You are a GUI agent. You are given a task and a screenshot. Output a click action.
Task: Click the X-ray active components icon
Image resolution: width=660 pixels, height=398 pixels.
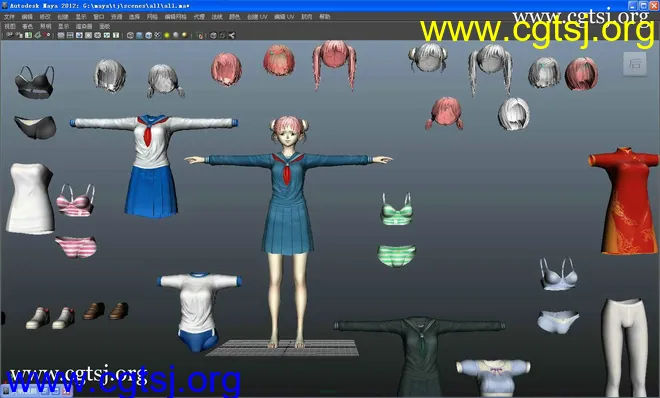(x=222, y=35)
